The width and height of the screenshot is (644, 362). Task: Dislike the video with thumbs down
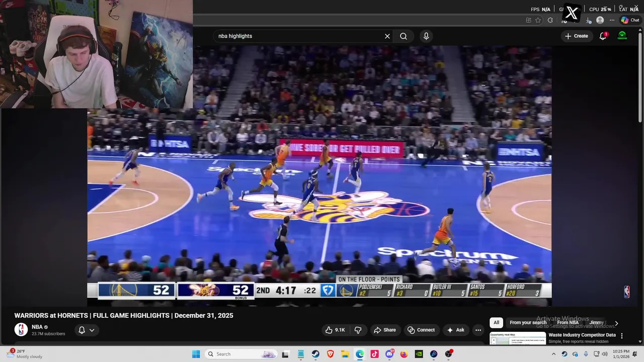[358, 330]
